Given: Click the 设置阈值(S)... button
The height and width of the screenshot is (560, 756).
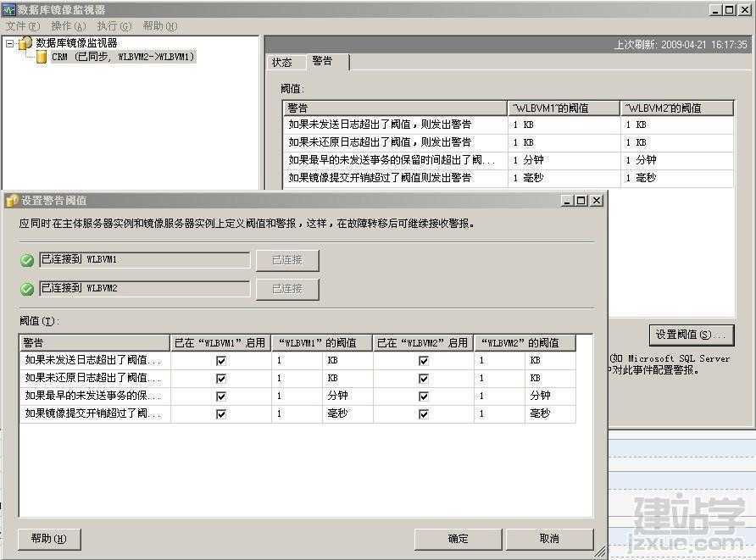Looking at the screenshot, I should tap(692, 335).
